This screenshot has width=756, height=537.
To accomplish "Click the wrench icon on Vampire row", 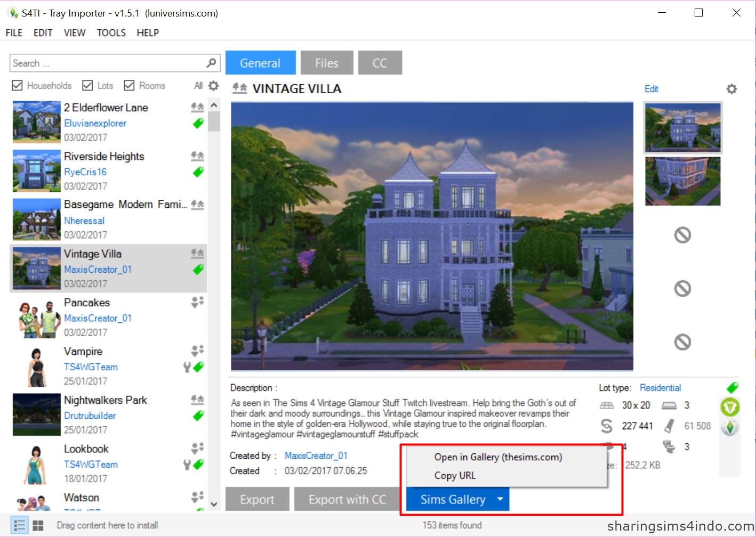I will pyautogui.click(x=187, y=367).
